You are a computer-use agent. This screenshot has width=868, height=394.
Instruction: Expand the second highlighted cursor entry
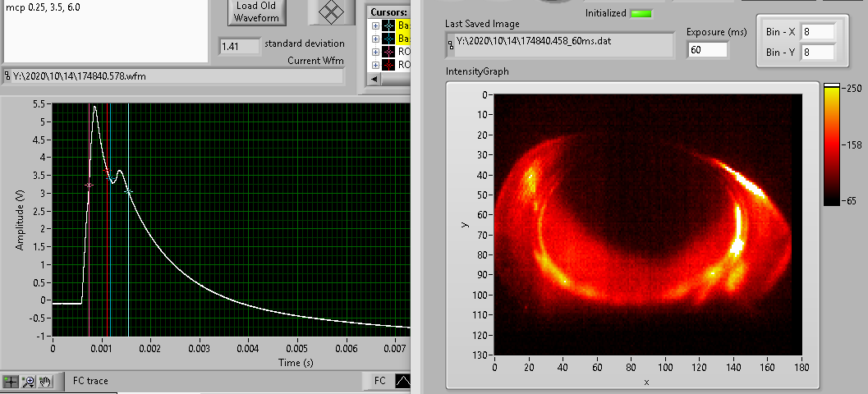[x=376, y=39]
